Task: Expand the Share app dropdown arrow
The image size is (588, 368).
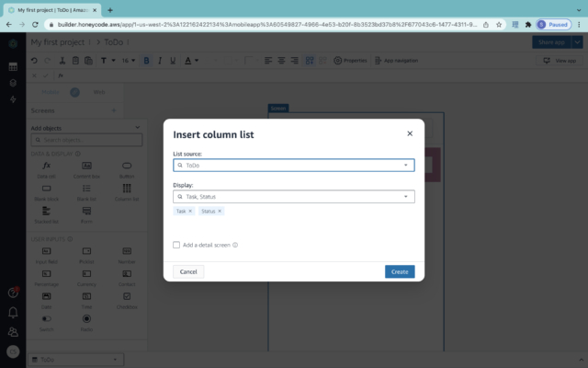Action: pyautogui.click(x=577, y=42)
